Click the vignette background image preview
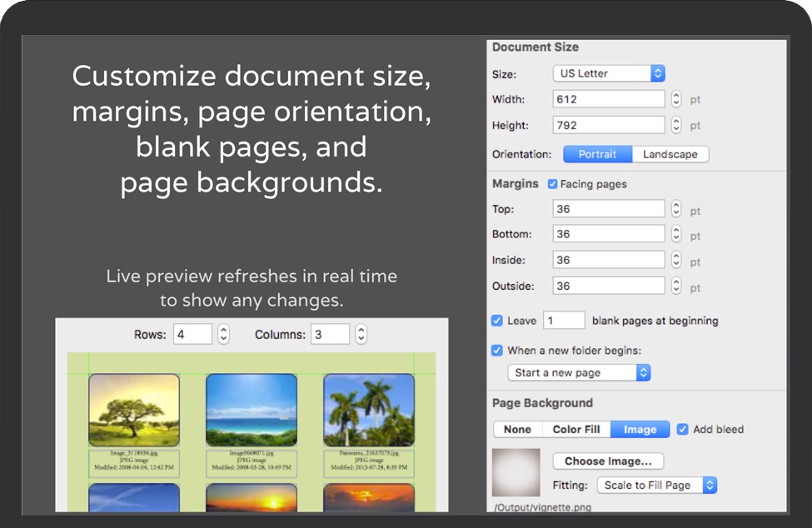Screen dimensions: 812x528 tap(516, 473)
